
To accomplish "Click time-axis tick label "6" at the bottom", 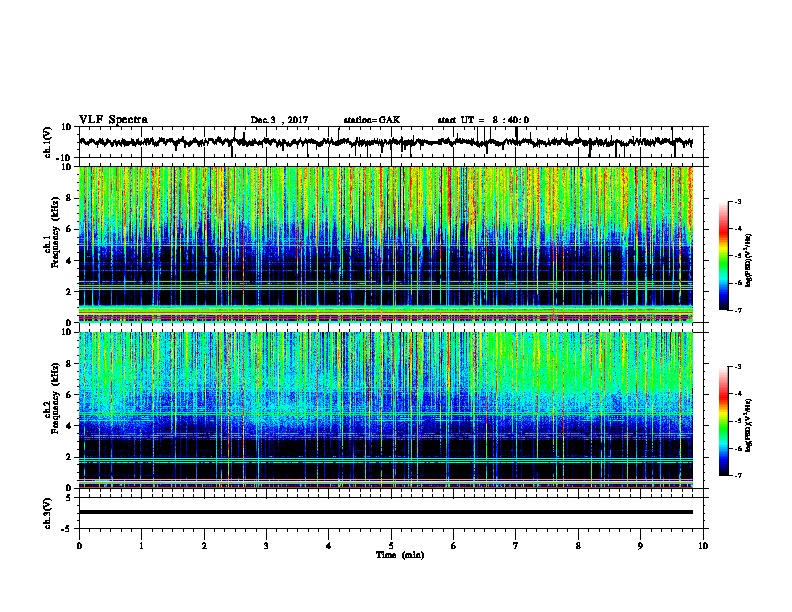I will pos(454,546).
